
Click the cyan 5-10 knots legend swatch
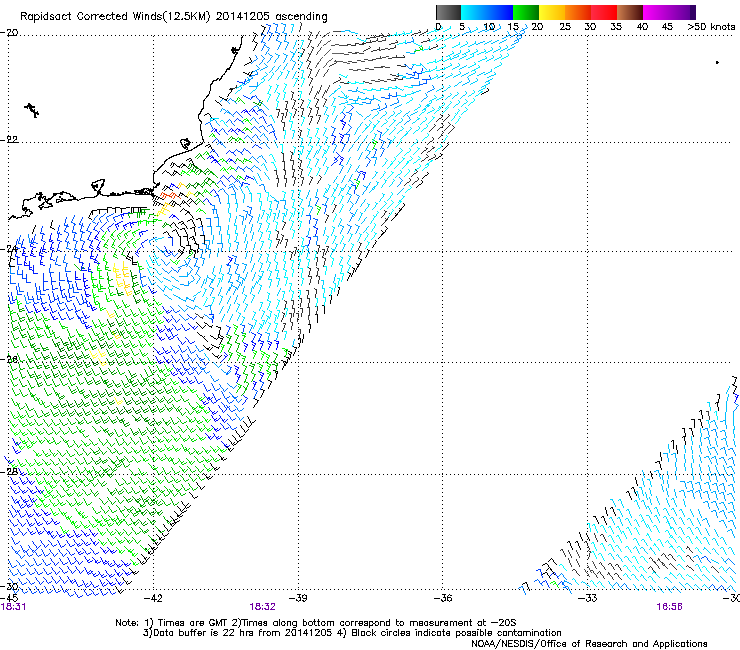pyautogui.click(x=474, y=12)
